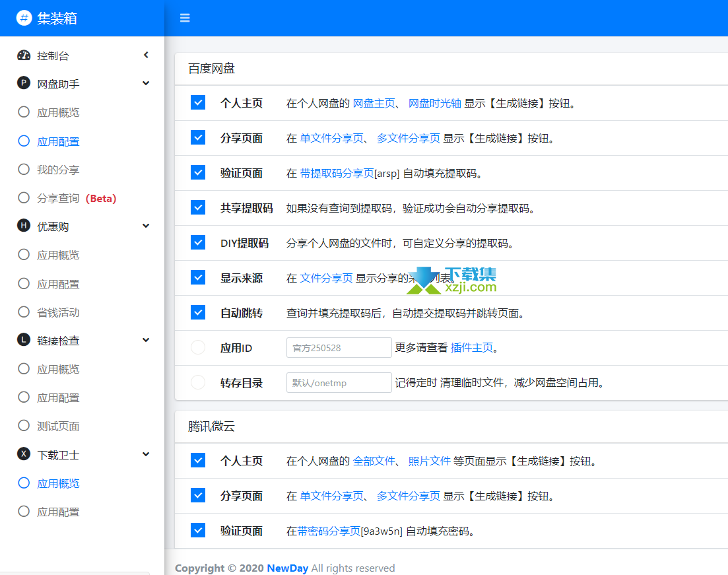Select 应用配置 under 网盘助手
This screenshot has width=728, height=575.
pyautogui.click(x=58, y=141)
